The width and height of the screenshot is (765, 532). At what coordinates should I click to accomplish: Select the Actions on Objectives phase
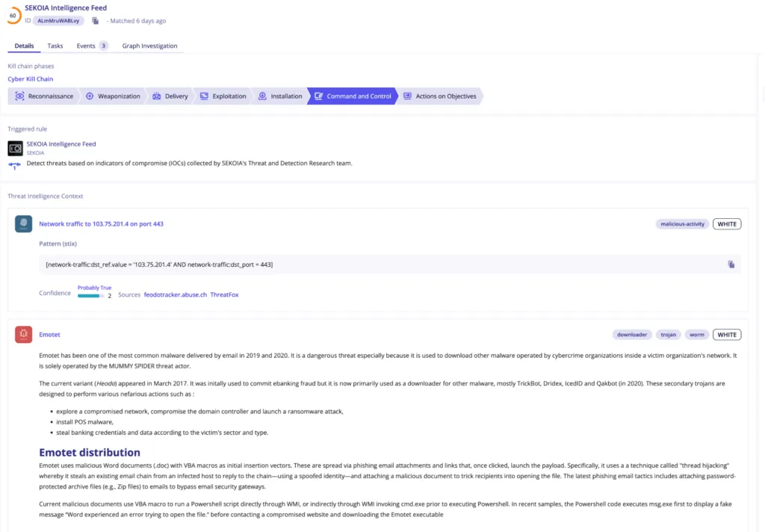pyautogui.click(x=439, y=96)
